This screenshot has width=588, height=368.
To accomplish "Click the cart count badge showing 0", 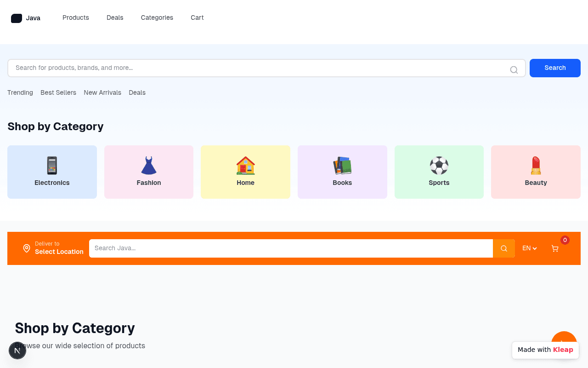I will point(565,240).
